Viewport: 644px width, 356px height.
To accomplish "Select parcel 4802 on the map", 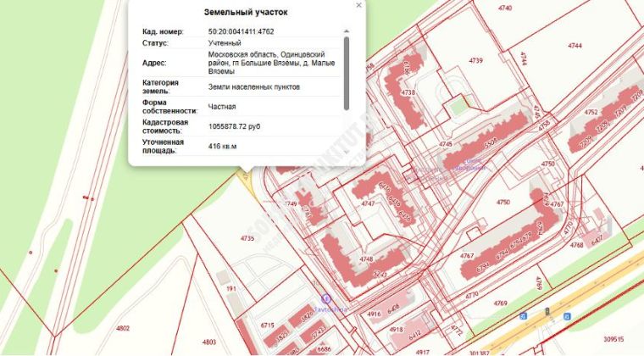I will point(123,328).
